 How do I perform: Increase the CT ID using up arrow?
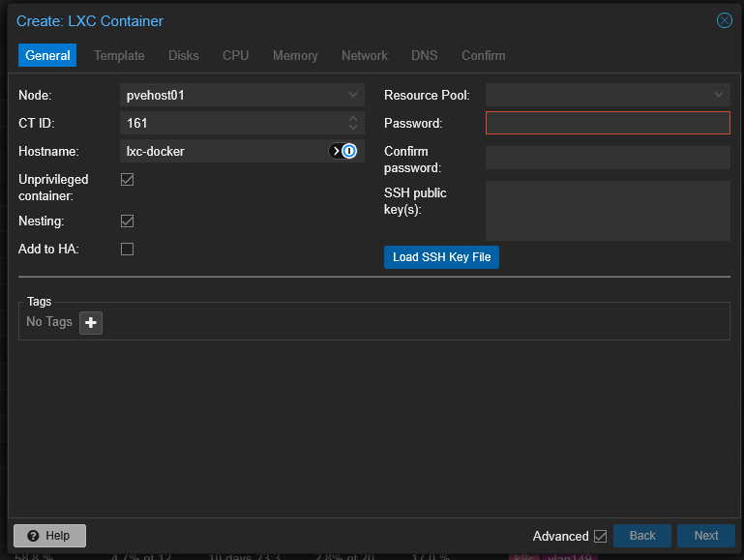(x=353, y=118)
